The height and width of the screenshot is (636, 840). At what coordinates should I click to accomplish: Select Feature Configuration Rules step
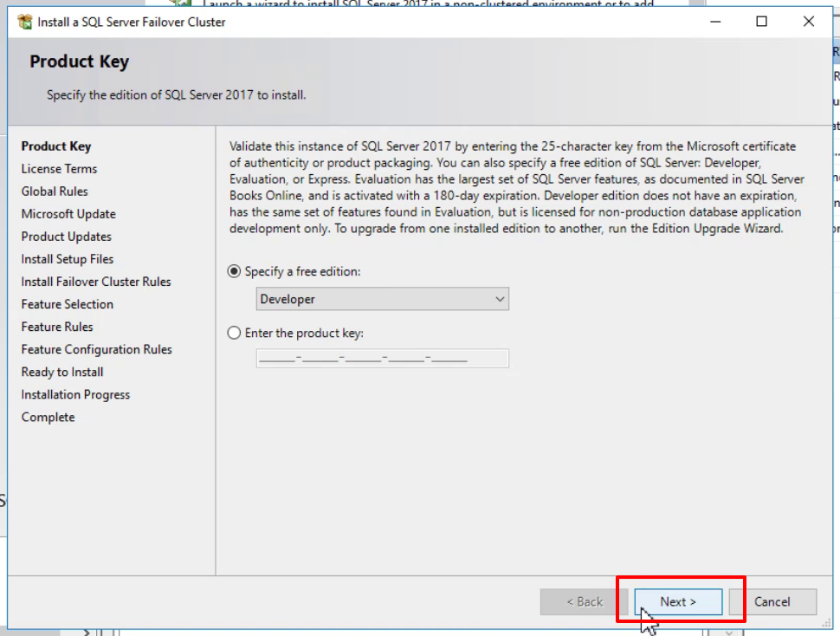(x=96, y=349)
